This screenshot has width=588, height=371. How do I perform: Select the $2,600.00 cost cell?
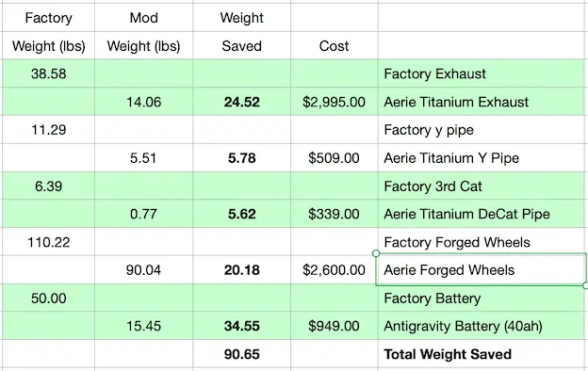click(335, 270)
